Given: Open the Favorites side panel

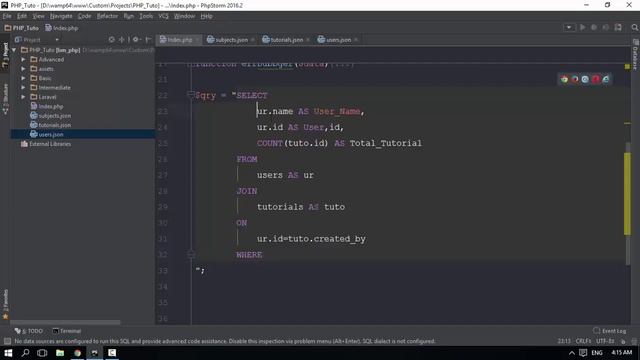Looking at the screenshot, I should click(x=5, y=304).
